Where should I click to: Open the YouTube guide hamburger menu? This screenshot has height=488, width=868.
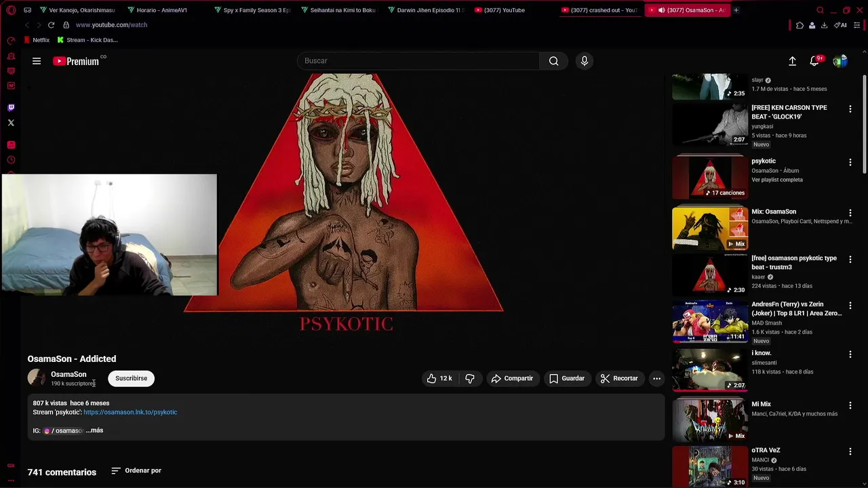[x=37, y=61]
